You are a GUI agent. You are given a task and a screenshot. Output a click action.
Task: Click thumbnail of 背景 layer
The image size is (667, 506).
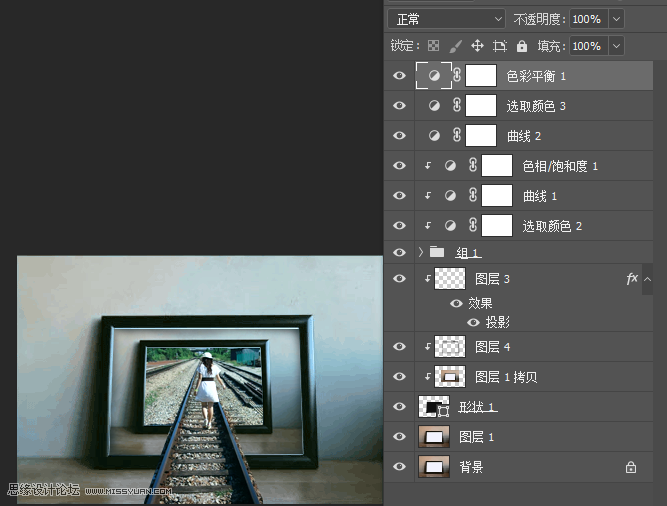(434, 466)
